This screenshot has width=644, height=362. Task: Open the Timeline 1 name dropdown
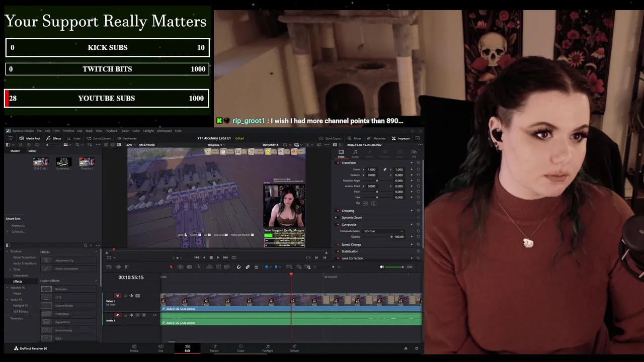216,145
